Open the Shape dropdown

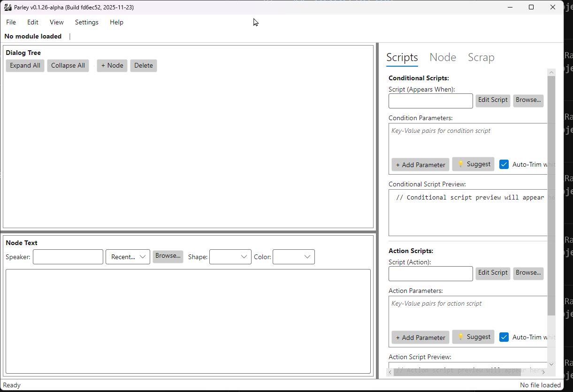click(230, 257)
